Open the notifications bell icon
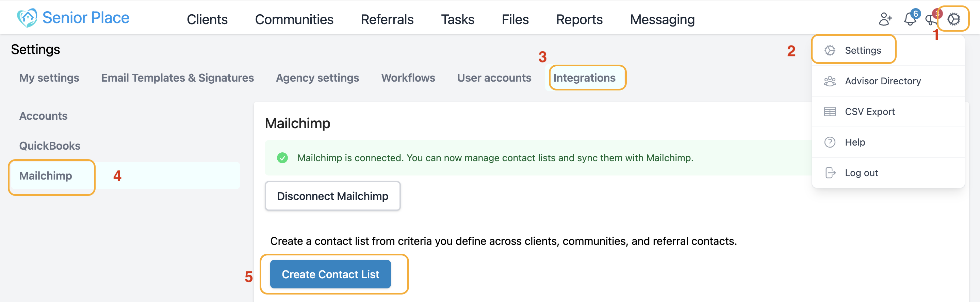 (x=910, y=19)
